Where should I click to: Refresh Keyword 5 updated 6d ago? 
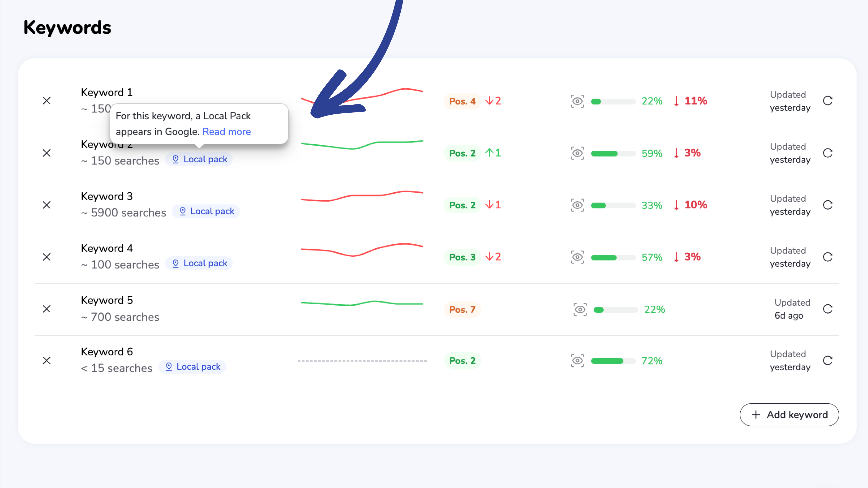(x=828, y=309)
